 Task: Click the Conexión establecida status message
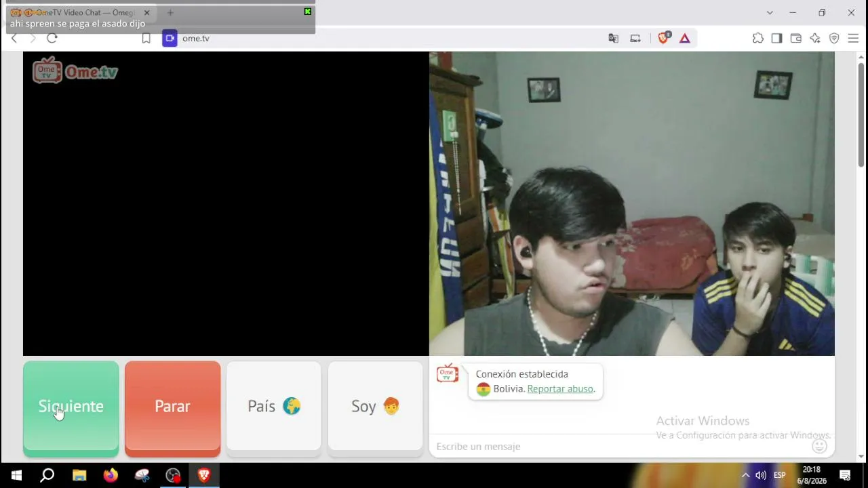(x=522, y=374)
